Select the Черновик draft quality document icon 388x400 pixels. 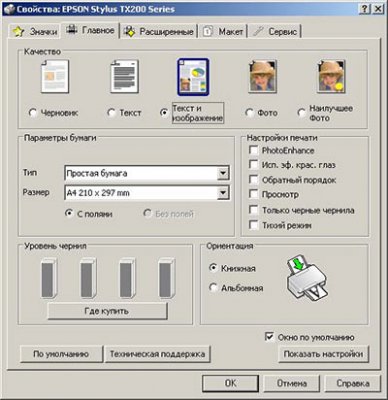(55, 77)
